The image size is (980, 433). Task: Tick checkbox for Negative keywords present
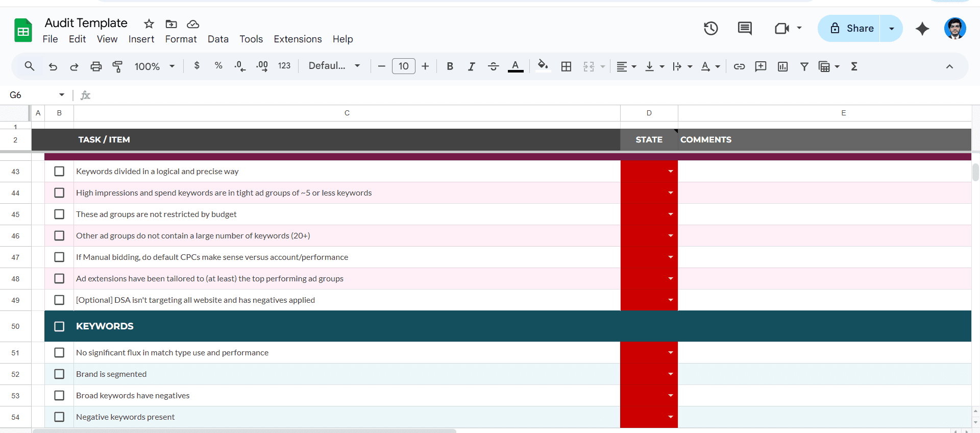click(59, 417)
